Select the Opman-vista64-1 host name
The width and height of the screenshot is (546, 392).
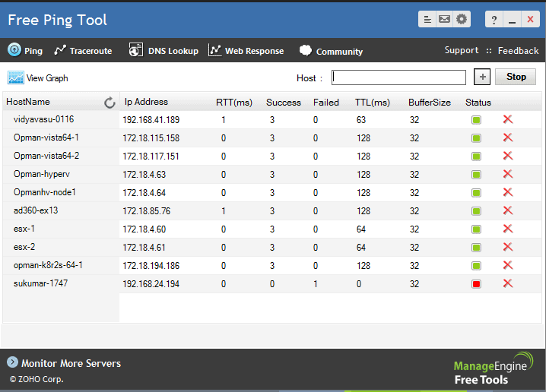(46, 138)
